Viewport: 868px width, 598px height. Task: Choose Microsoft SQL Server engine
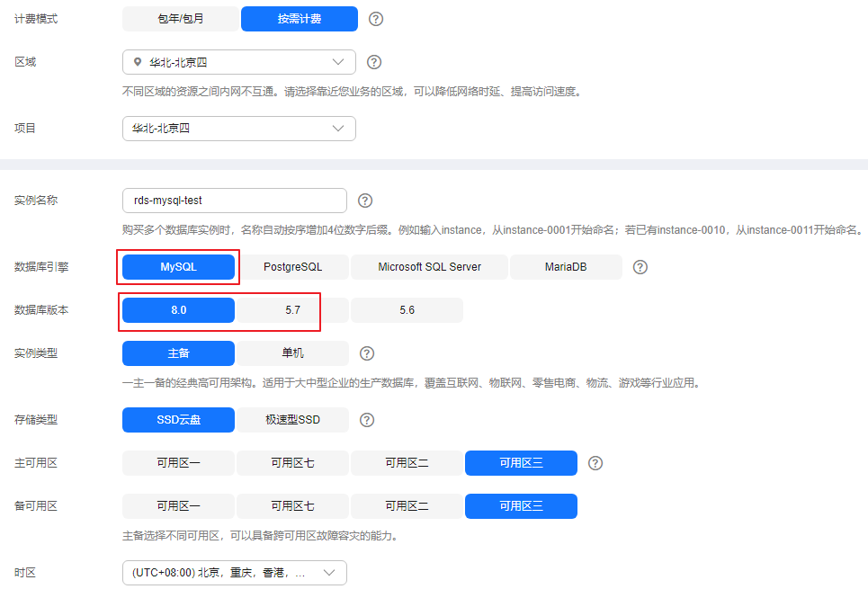430,267
